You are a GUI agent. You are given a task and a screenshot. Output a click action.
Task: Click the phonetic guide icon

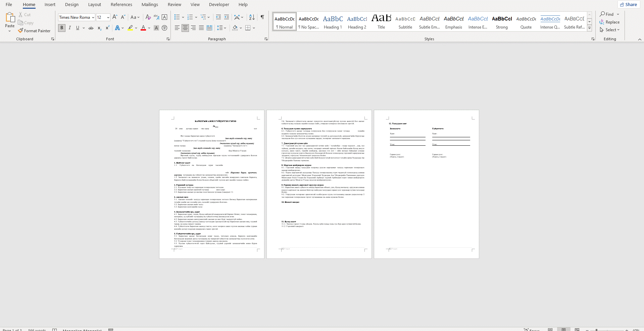click(156, 17)
